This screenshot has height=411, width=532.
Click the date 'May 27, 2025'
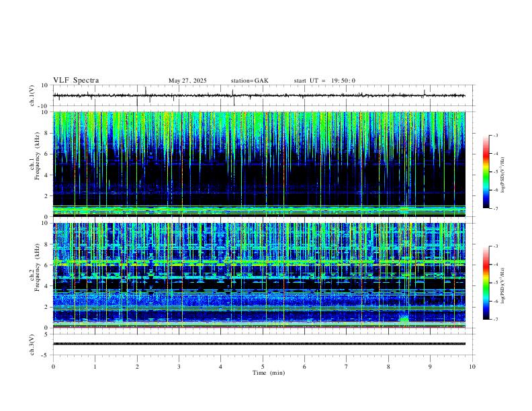187,81
